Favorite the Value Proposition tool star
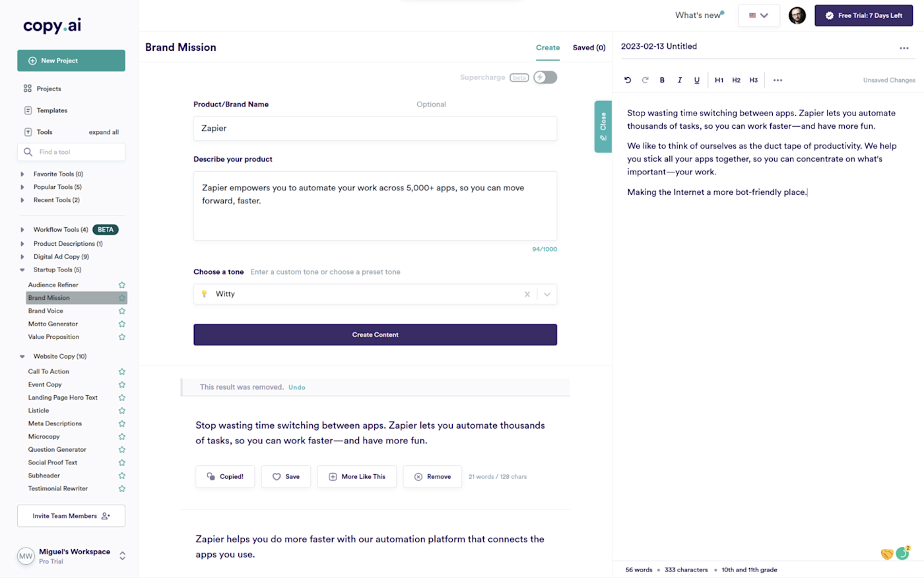 pyautogui.click(x=121, y=337)
